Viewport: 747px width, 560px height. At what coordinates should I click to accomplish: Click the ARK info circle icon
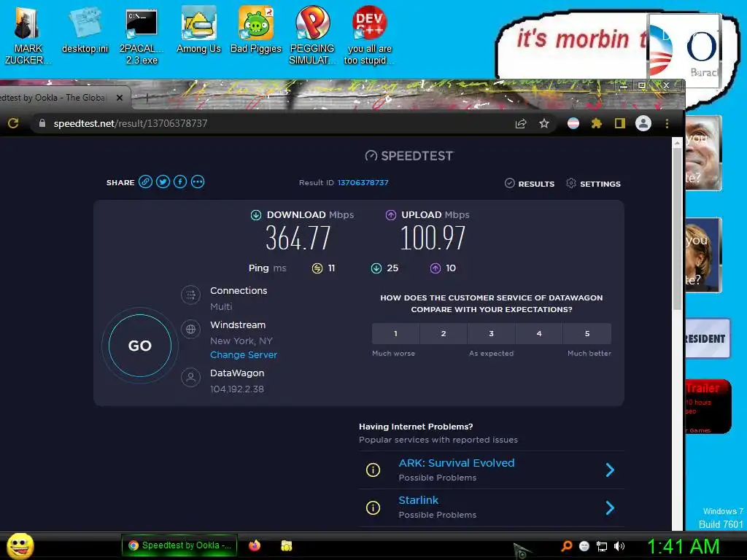pyautogui.click(x=373, y=470)
